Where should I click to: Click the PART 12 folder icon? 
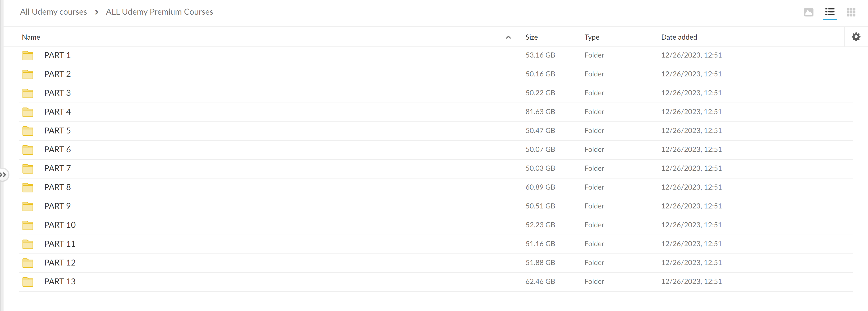tap(28, 263)
